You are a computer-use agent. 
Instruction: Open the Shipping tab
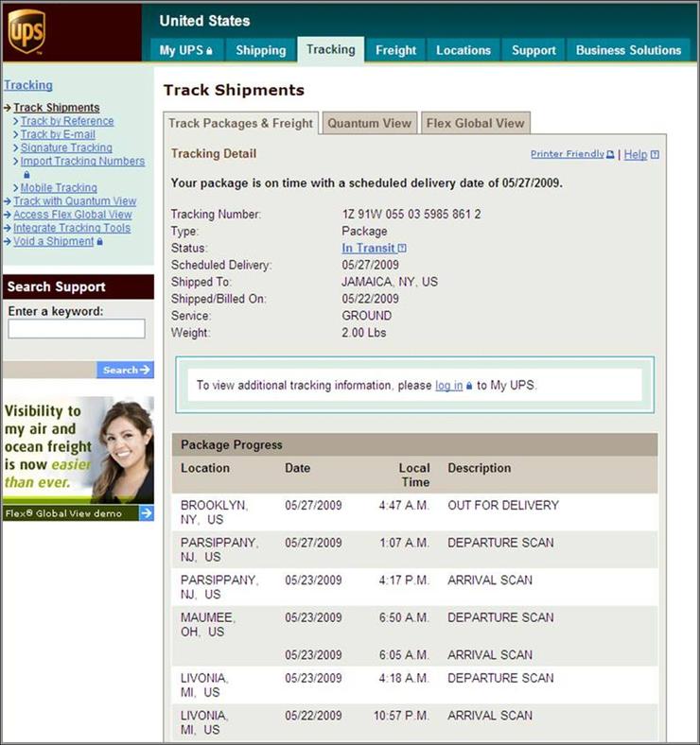(260, 50)
